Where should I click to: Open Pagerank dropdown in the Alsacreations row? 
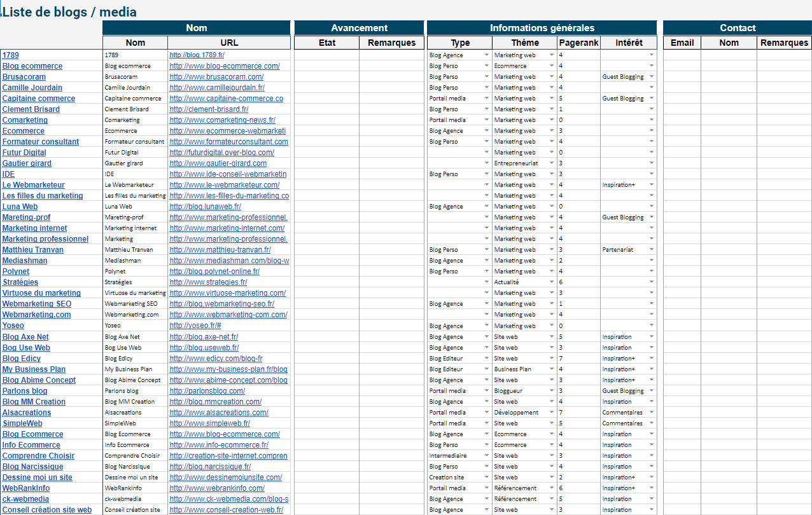point(595,413)
